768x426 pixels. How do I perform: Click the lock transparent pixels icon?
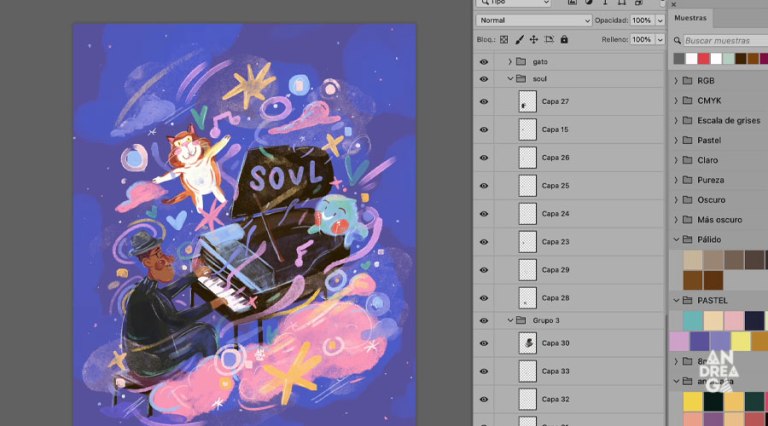[504, 40]
